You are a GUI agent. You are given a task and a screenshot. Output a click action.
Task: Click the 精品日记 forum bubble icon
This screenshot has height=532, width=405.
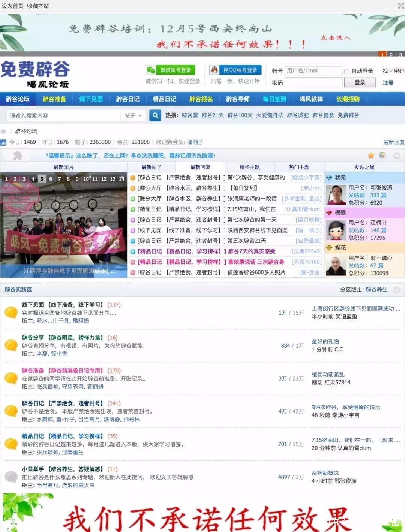(x=11, y=444)
